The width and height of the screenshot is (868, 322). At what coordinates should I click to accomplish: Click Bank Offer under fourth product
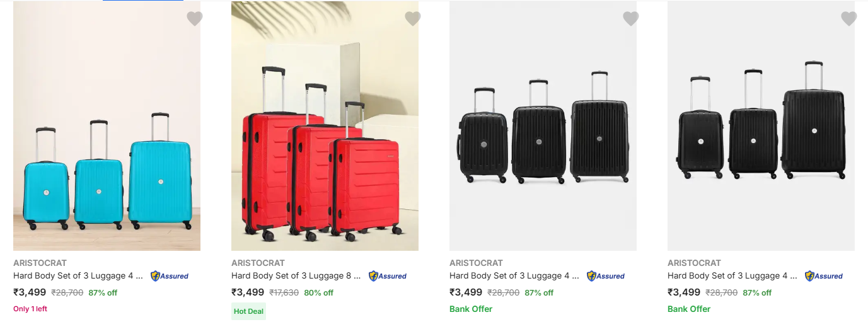689,309
